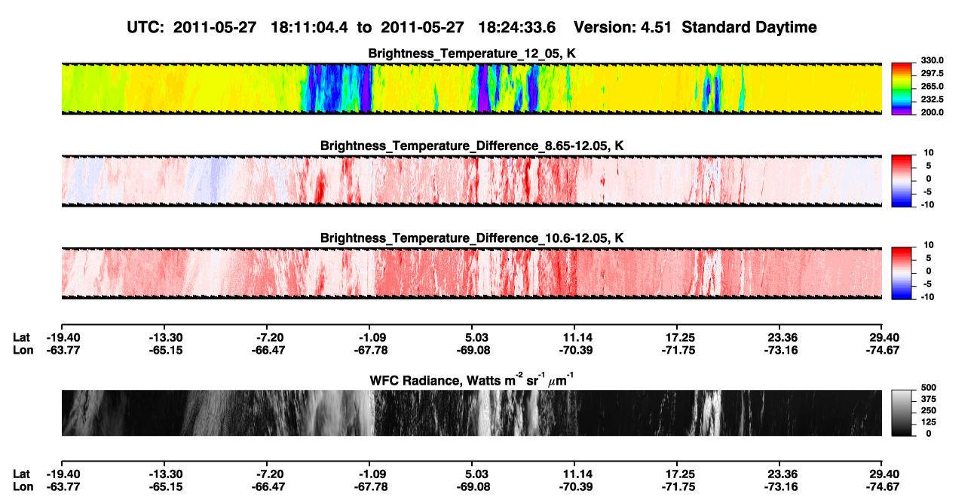Click longitude '-70.39' on the lower axis

click(x=577, y=486)
